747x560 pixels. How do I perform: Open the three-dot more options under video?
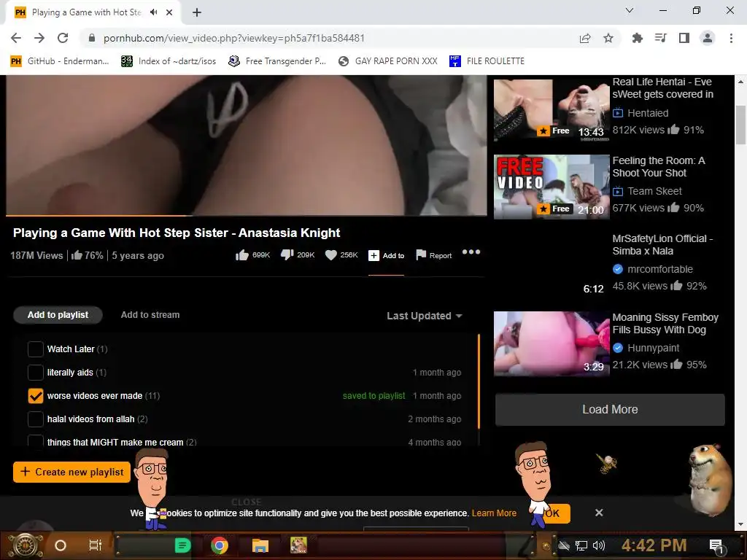tap(471, 252)
